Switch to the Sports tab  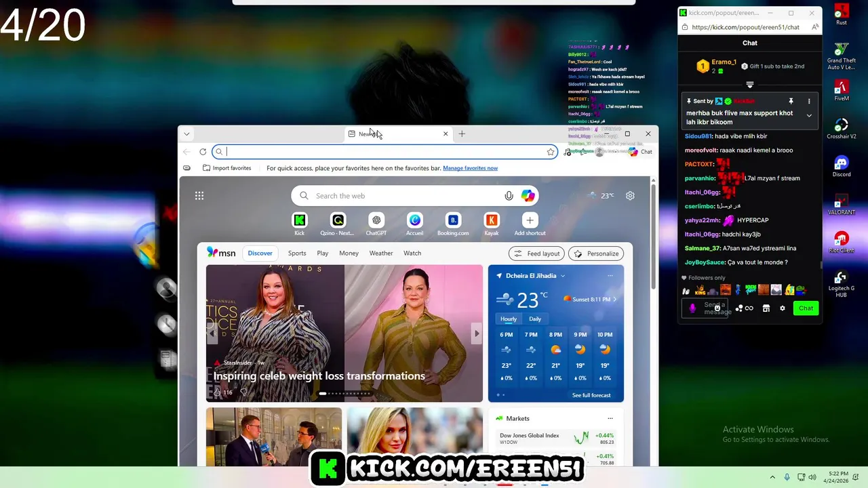(x=297, y=253)
